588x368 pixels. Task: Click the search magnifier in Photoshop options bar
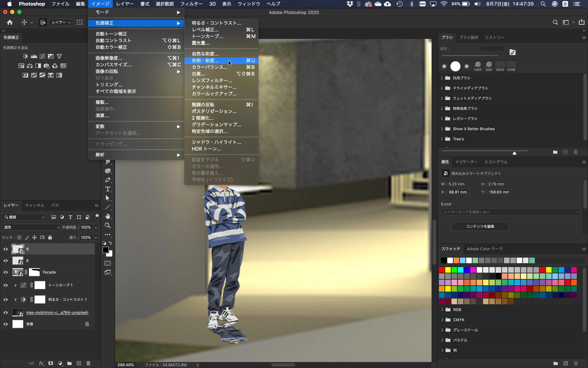[x=555, y=22]
